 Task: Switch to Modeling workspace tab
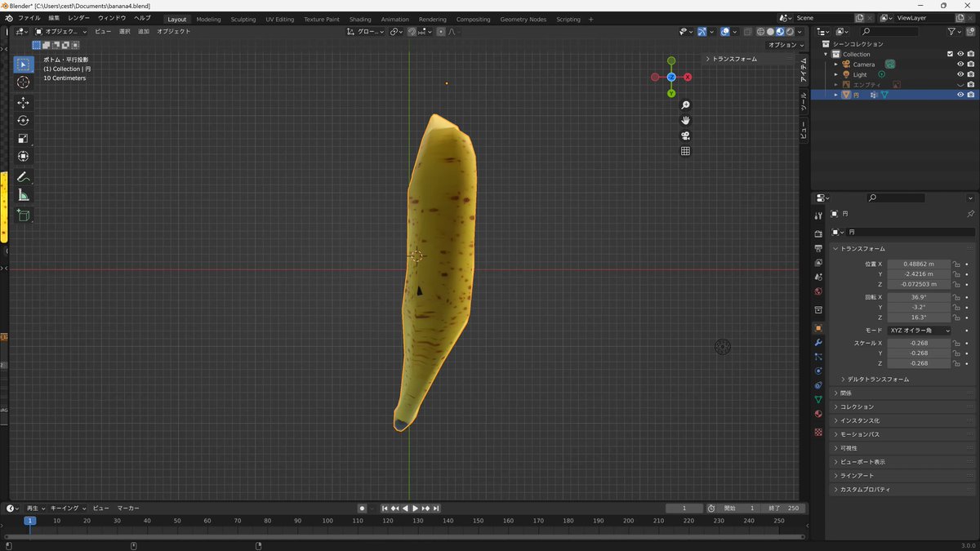coord(208,19)
